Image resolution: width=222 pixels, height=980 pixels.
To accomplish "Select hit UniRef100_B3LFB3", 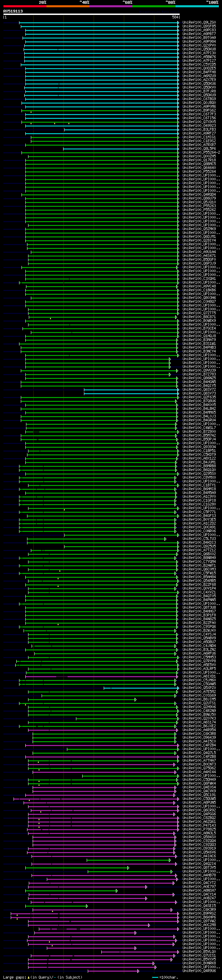I will point(199,130).
